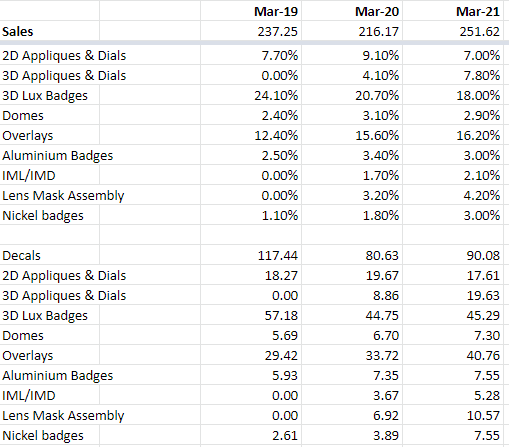Select the Decals row label
This screenshot has width=509, height=447.
(x=50, y=255)
